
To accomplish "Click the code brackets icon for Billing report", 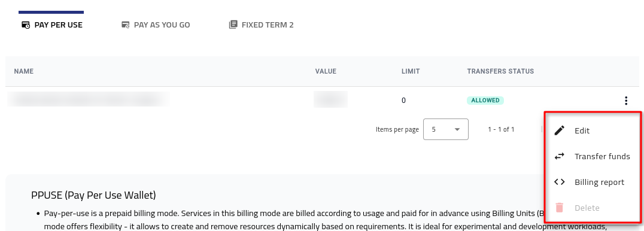I will [x=560, y=182].
